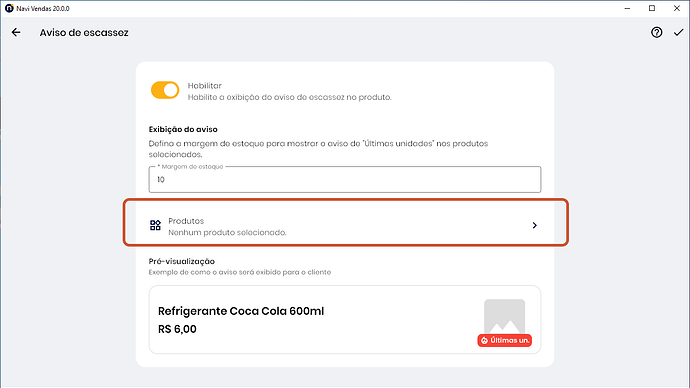Maximize the Navi Vendas window
This screenshot has height=388, width=690.
click(652, 8)
